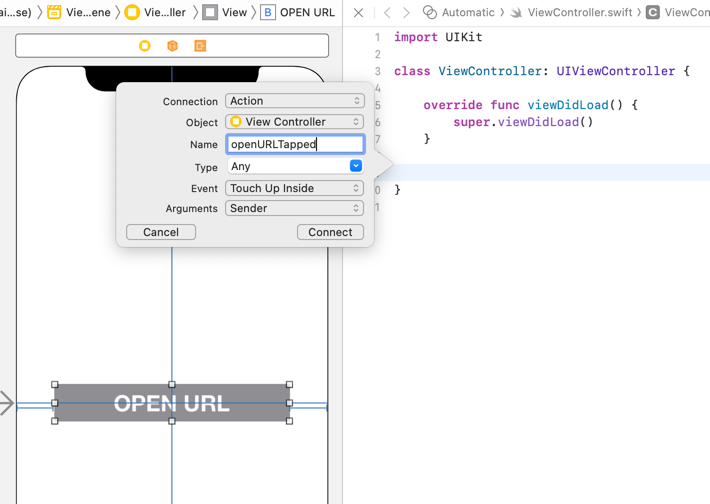
Task: Click the Connect button
Action: coord(330,232)
